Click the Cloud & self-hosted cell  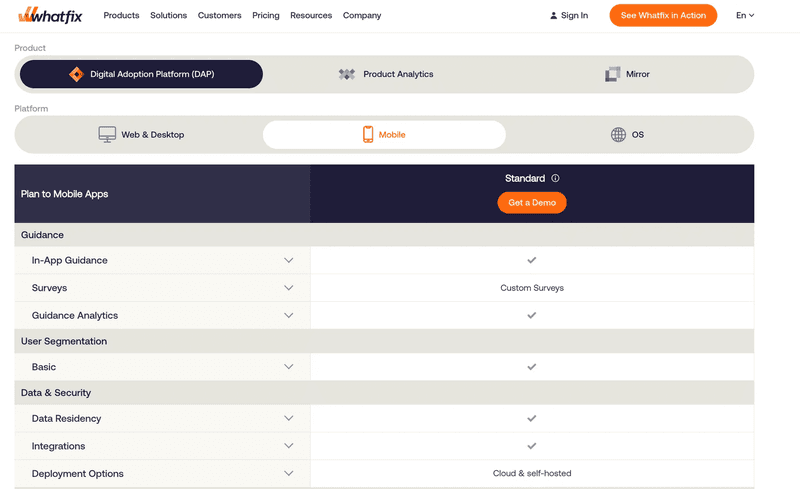tap(532, 474)
